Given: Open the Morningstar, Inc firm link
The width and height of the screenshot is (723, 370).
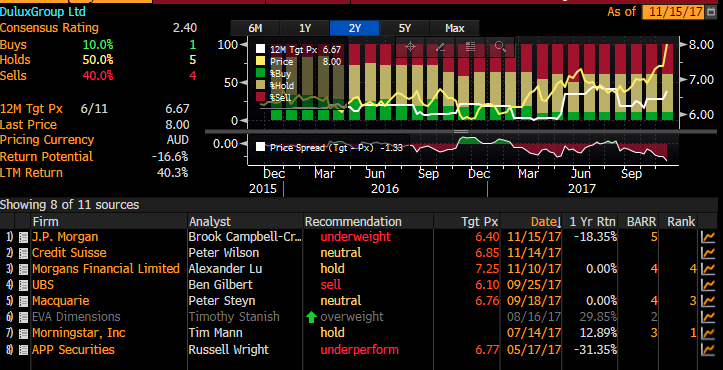Looking at the screenshot, I should point(78,333).
